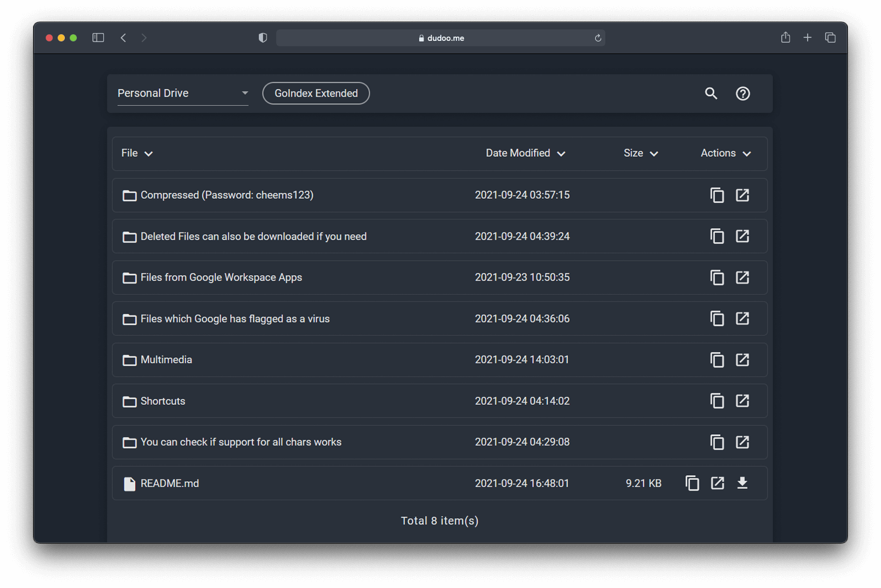The image size is (881, 588).
Task: Sort by File name column
Action: coord(137,154)
